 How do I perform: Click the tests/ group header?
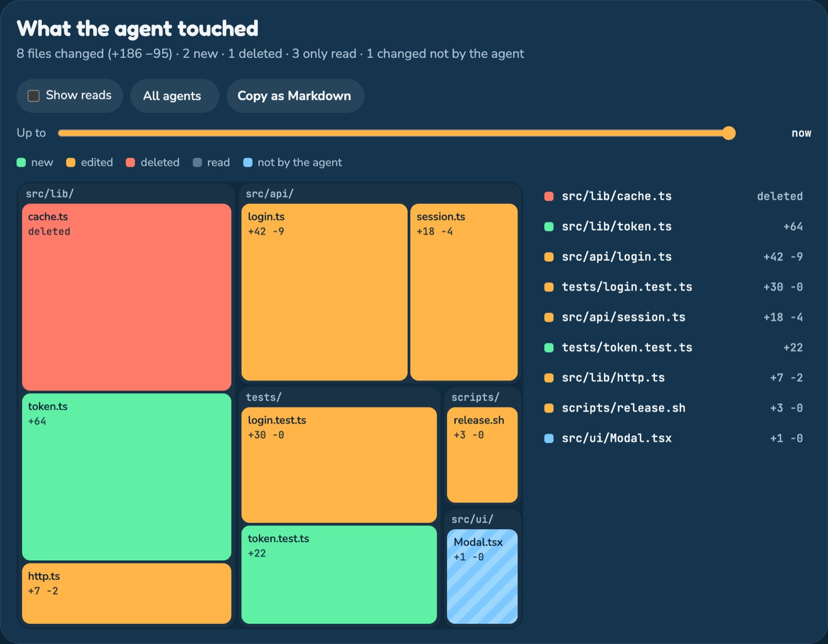pyautogui.click(x=263, y=397)
